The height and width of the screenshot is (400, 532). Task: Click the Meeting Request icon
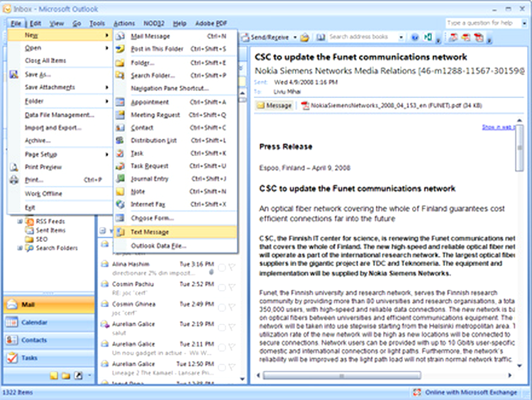click(x=120, y=115)
